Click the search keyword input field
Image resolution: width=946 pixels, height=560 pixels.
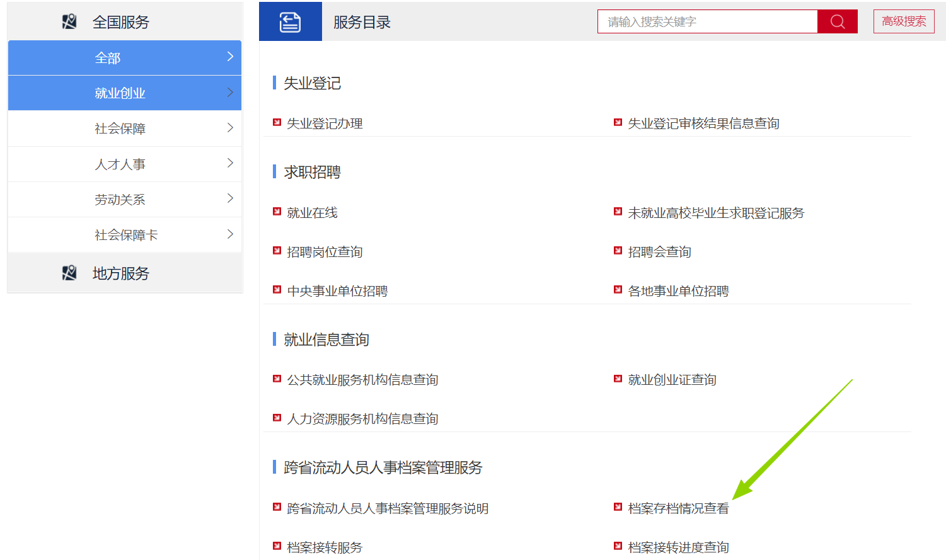tap(707, 22)
